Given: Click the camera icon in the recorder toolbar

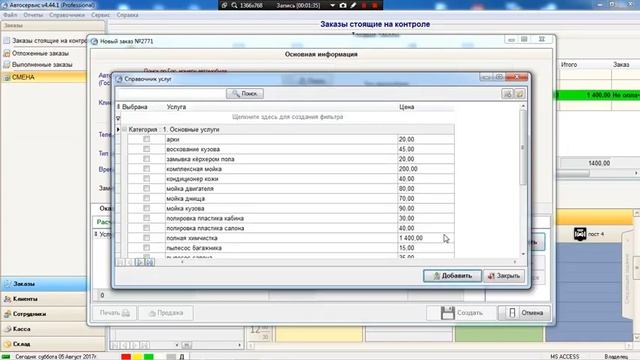Looking at the screenshot, I should point(343,5).
